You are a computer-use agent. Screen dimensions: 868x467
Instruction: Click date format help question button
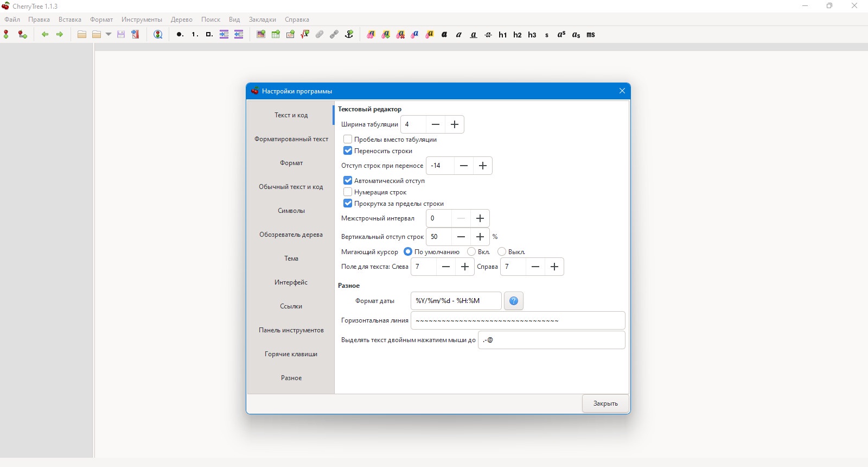[514, 301]
